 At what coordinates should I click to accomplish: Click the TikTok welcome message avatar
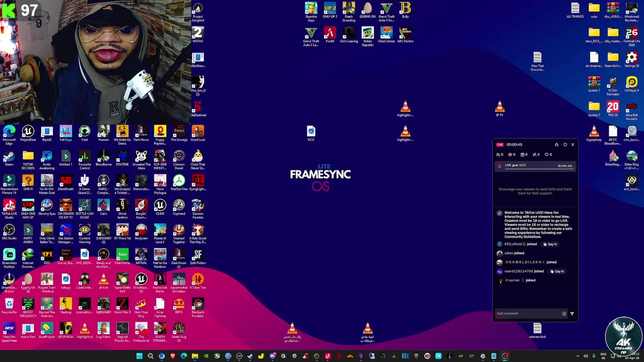pyautogui.click(x=499, y=213)
